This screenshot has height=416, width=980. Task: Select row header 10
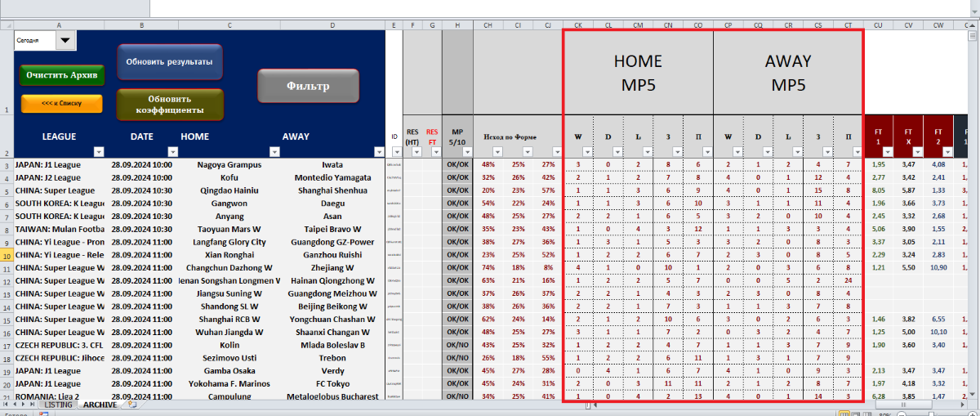click(7, 255)
